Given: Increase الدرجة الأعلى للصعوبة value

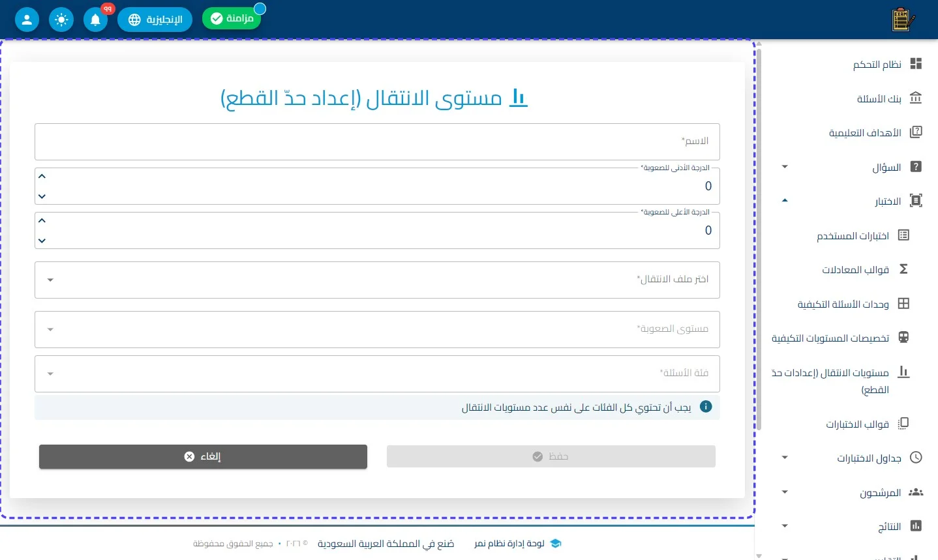Looking at the screenshot, I should pos(42,220).
